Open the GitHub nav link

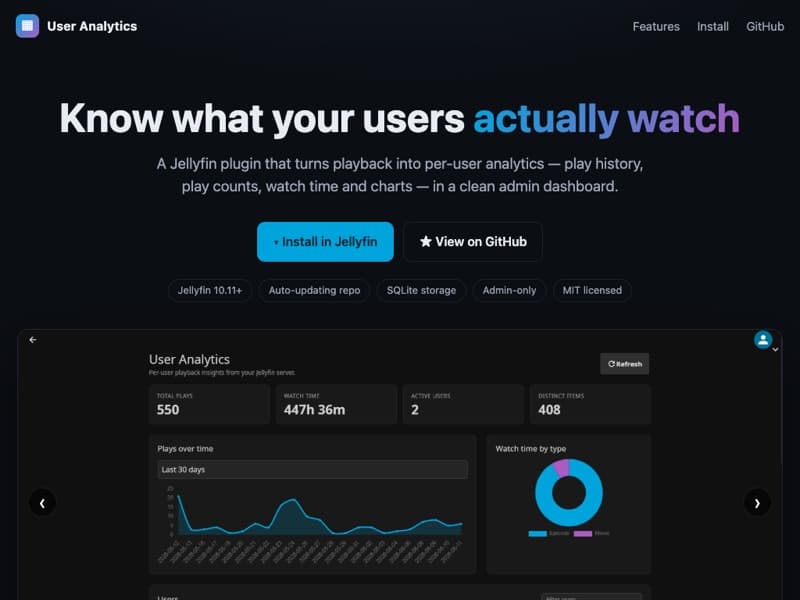(765, 27)
